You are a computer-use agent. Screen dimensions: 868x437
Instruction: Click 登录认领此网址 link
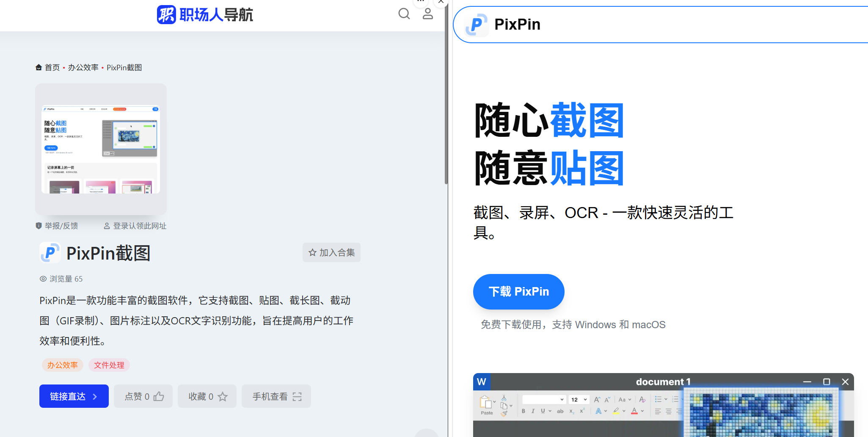[135, 226]
